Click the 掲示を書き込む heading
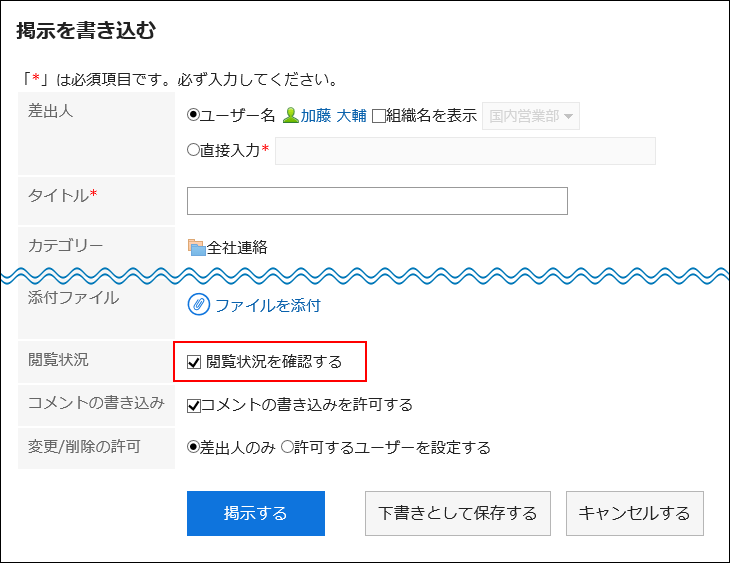Image resolution: width=730 pixels, height=563 pixels. (86, 31)
